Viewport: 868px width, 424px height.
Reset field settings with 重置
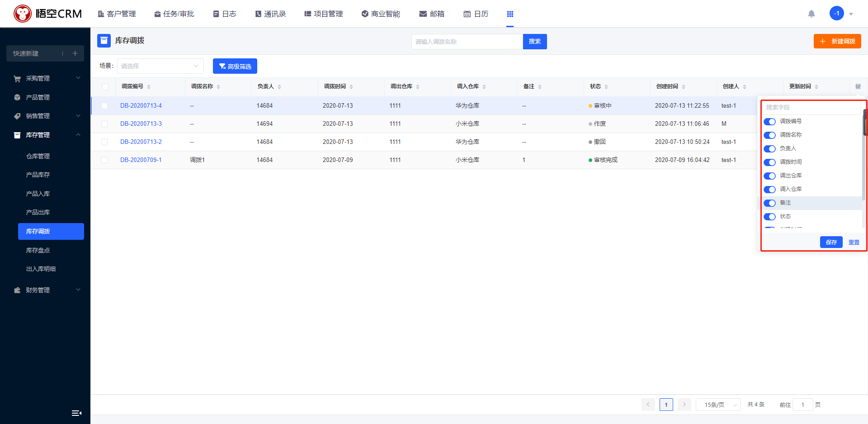pos(854,243)
